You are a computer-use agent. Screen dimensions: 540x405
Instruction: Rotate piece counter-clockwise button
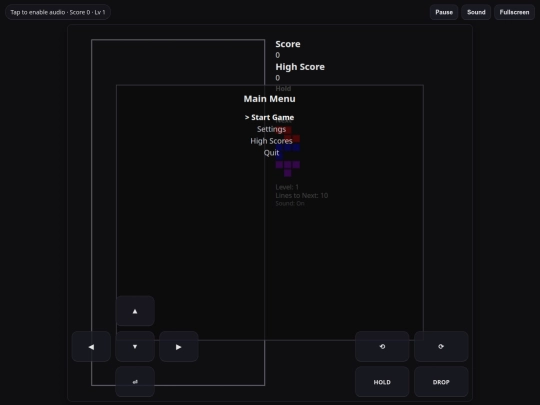point(382,346)
